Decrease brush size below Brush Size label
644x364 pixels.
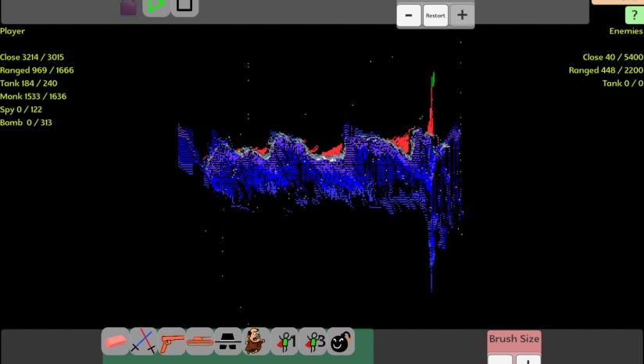[x=500, y=359]
